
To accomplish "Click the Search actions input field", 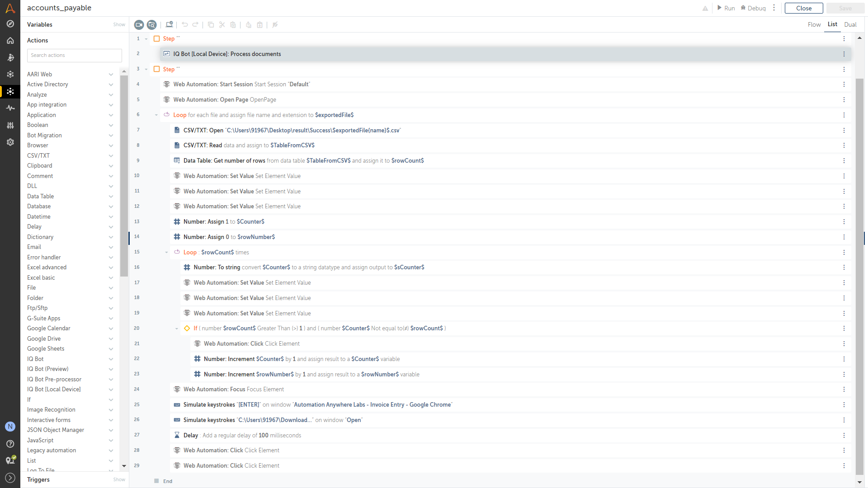I will point(75,55).
